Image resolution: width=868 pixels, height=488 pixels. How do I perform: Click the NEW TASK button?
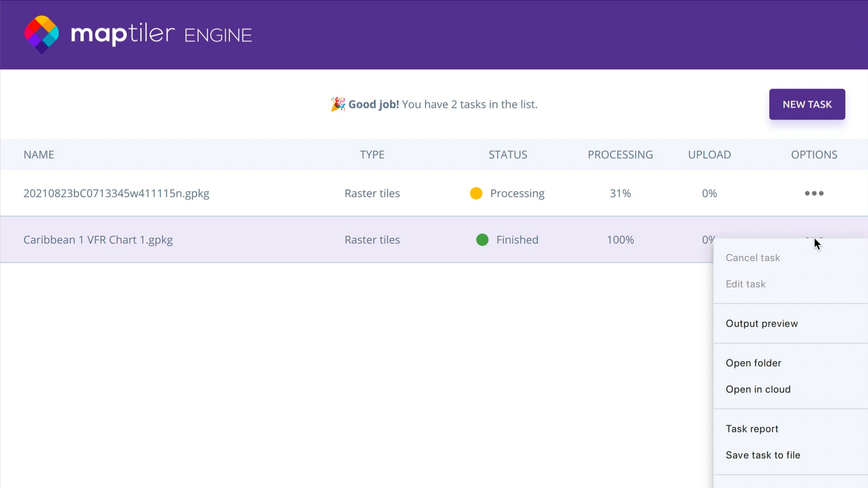pos(807,104)
